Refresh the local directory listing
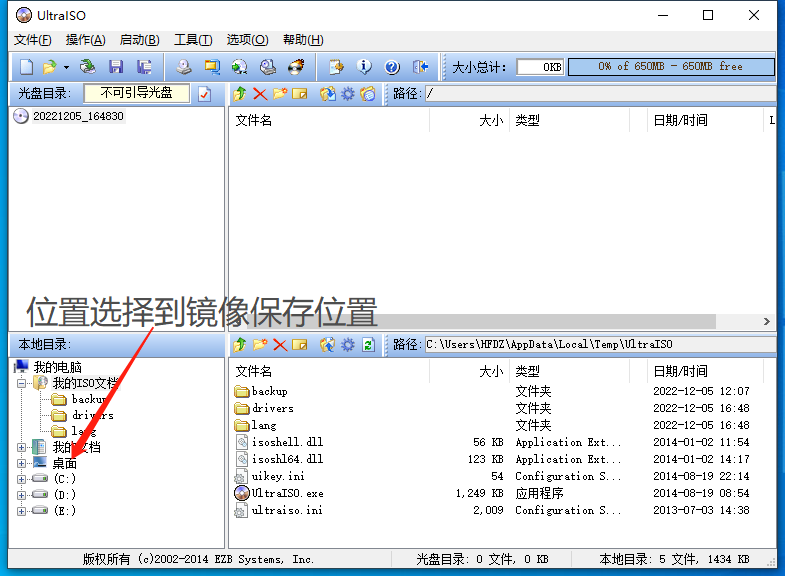The image size is (785, 576). coord(368,344)
